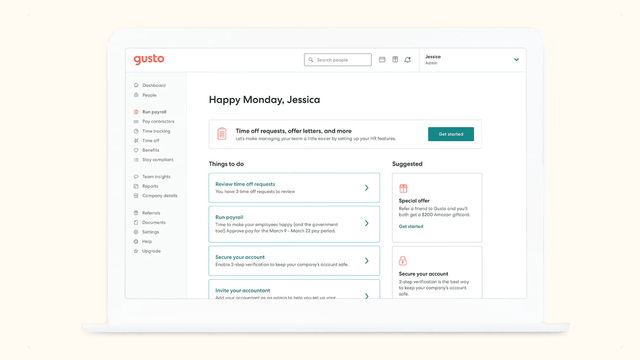640x360 pixels.
Task: Expand Review time off requests chevron
Action: (x=367, y=188)
